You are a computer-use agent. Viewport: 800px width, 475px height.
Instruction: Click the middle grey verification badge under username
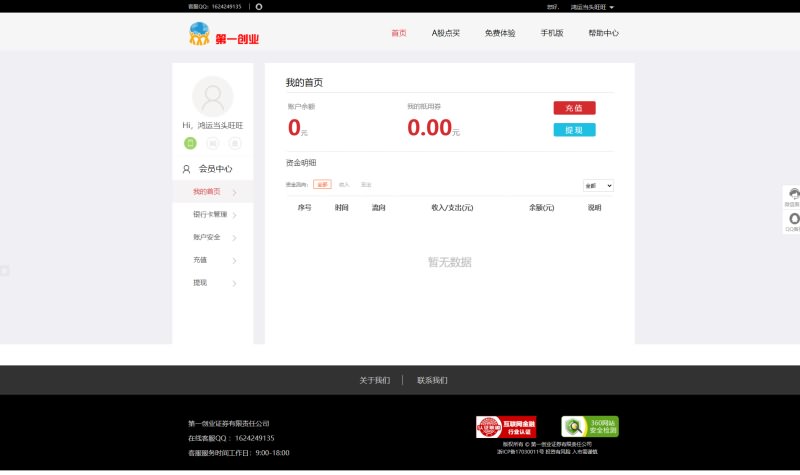[x=213, y=143]
